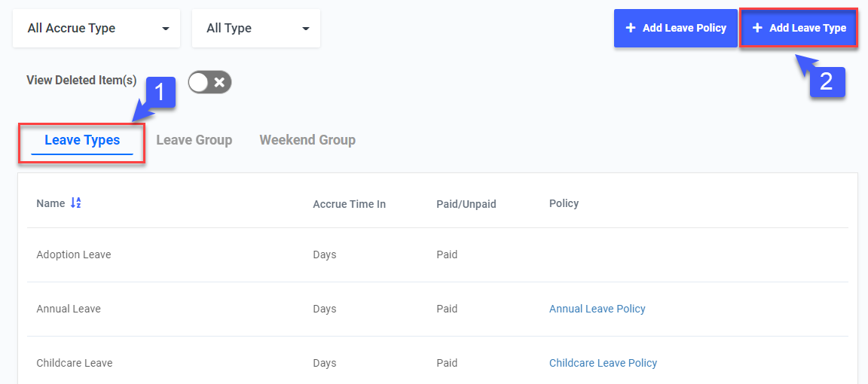Open the Annual Leave Policy link
The image size is (868, 384).
[x=597, y=309]
